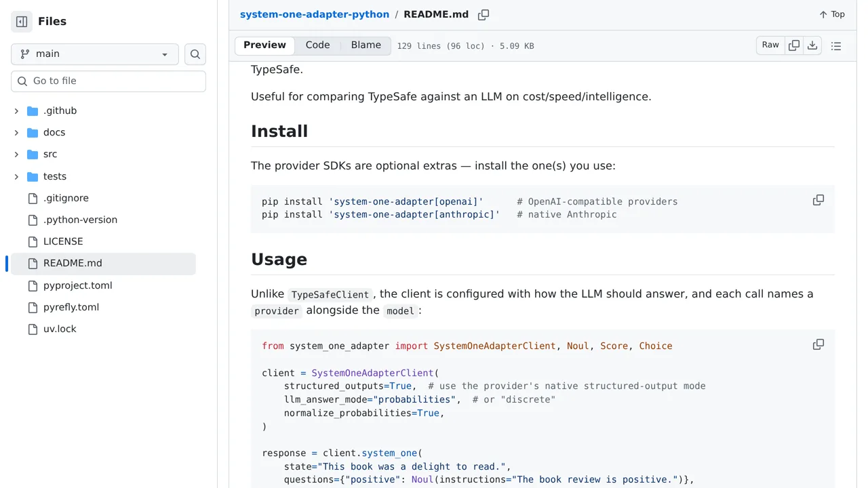Copy the Usage Python code block
This screenshot has width=868, height=488.
click(818, 345)
